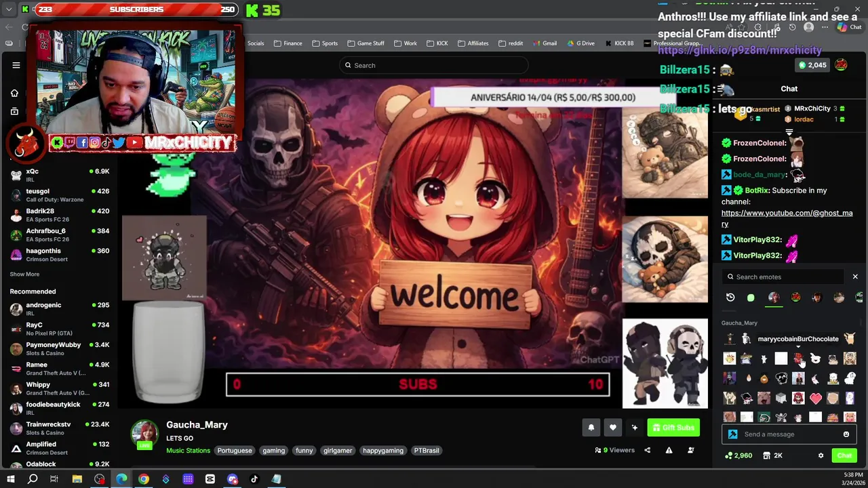Click the emoji smiley in the message box
The width and height of the screenshot is (868, 488).
click(x=846, y=434)
